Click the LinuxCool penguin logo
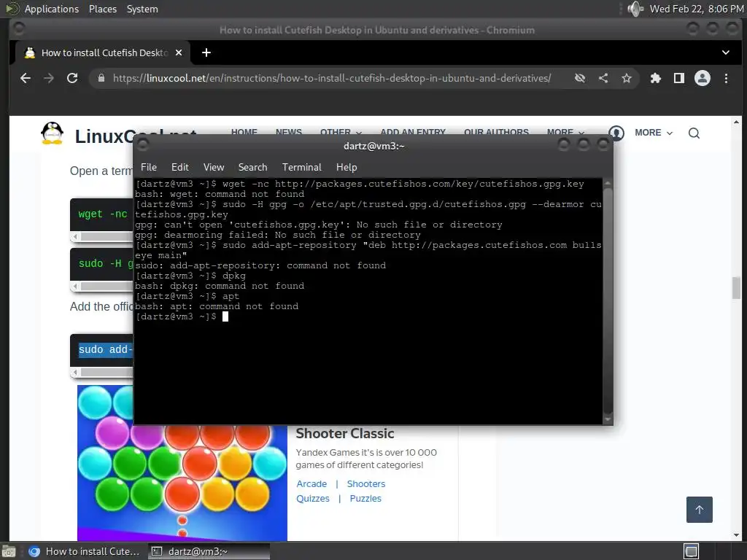This screenshot has width=747, height=560. [52, 133]
